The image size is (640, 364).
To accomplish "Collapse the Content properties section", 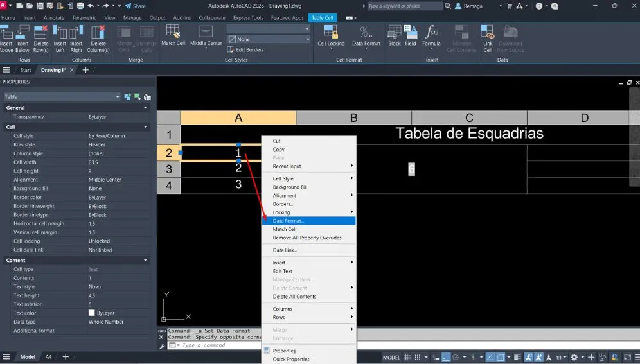I will pos(145,260).
